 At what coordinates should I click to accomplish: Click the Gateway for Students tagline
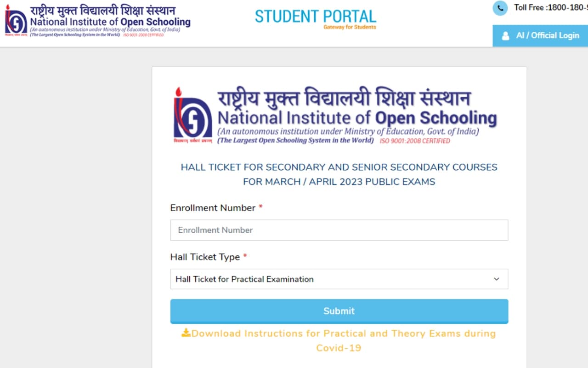click(350, 27)
